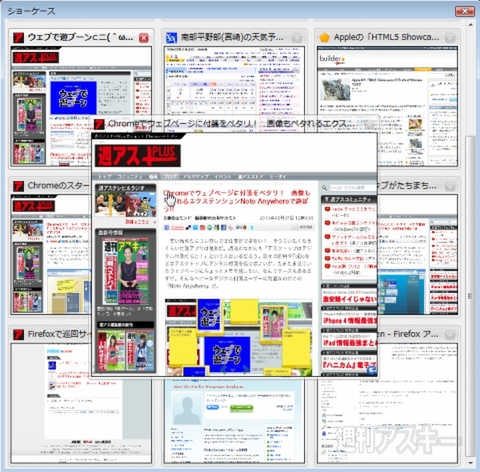Click the magazine cover in the enlarged preview

click(126, 271)
